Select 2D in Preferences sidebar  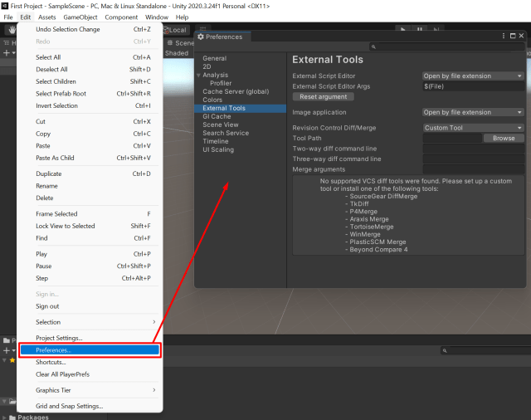tap(207, 66)
